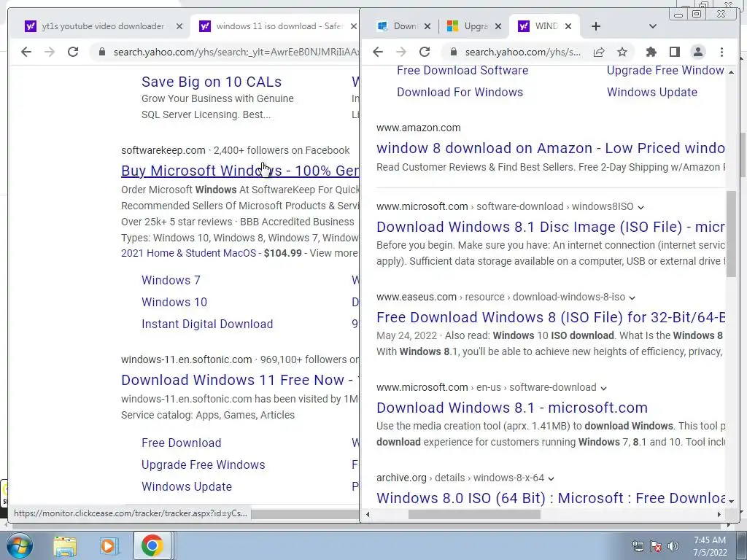Expand easeus.com download-windows-8-iso chevron

coord(632,297)
